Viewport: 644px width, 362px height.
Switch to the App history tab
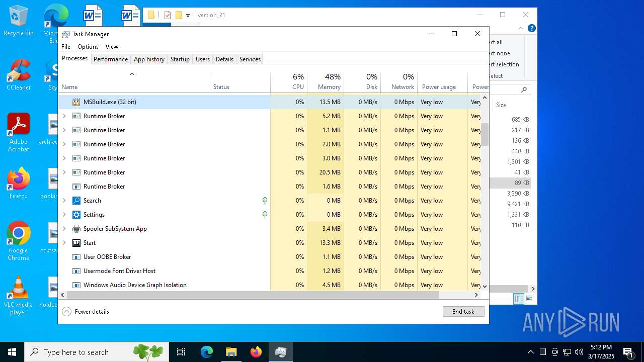click(149, 59)
